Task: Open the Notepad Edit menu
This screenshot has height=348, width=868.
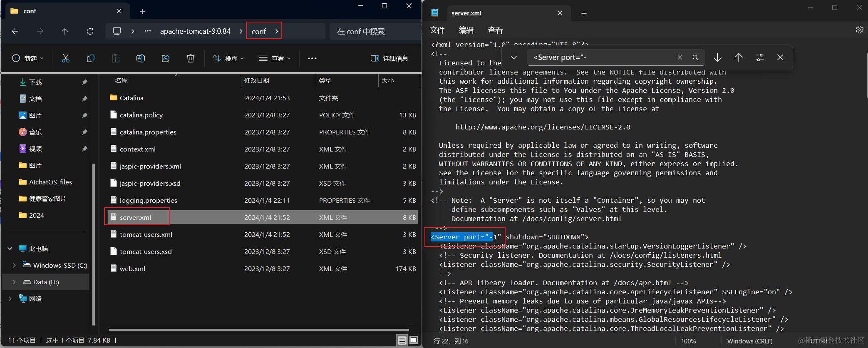Action: click(466, 30)
